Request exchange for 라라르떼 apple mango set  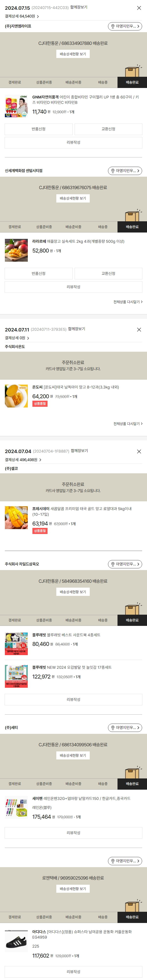108,273
